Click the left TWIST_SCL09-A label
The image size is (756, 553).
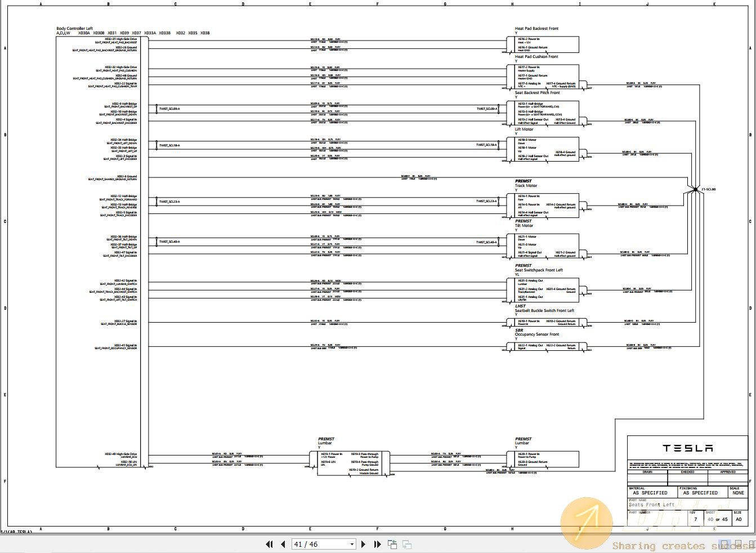pyautogui.click(x=169, y=109)
